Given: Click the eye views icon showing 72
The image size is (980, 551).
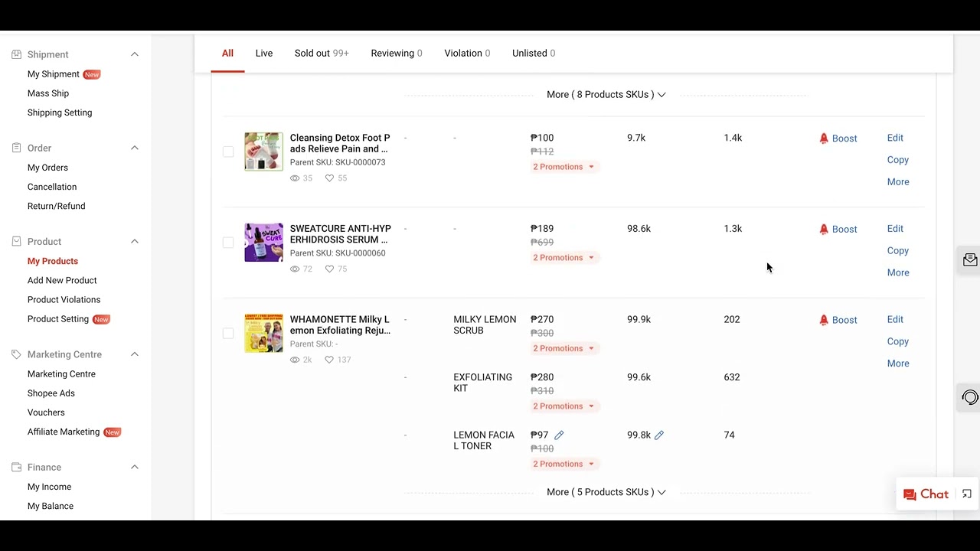Looking at the screenshot, I should (295, 269).
